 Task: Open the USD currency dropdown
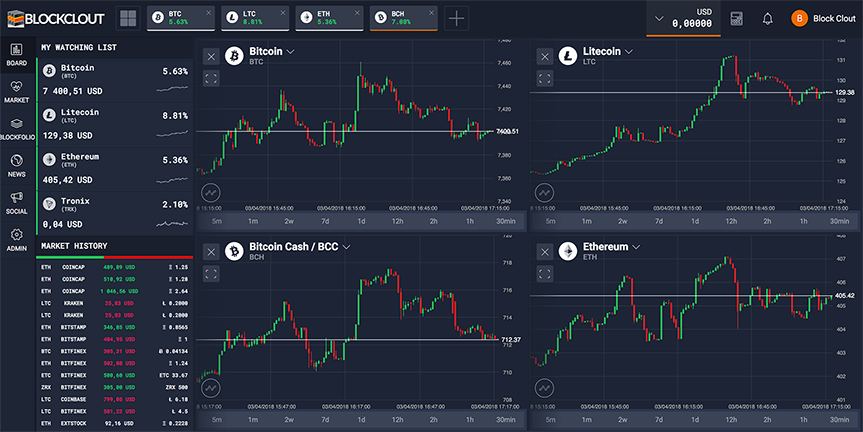tap(659, 19)
